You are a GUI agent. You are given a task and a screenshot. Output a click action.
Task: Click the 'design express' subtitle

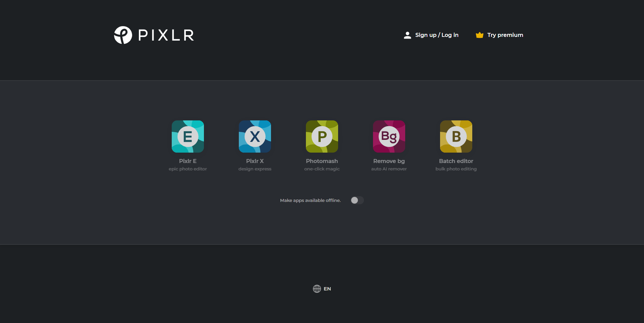point(255,169)
